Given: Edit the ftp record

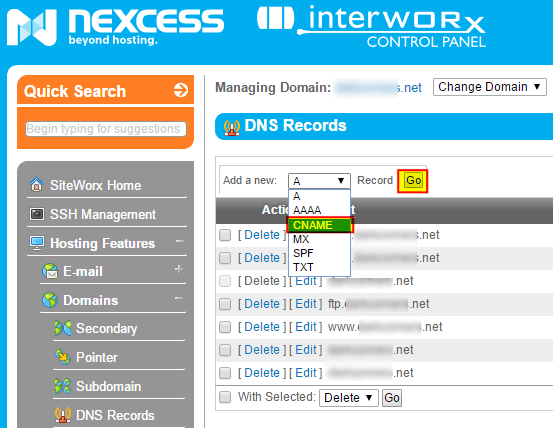Looking at the screenshot, I should 305,304.
